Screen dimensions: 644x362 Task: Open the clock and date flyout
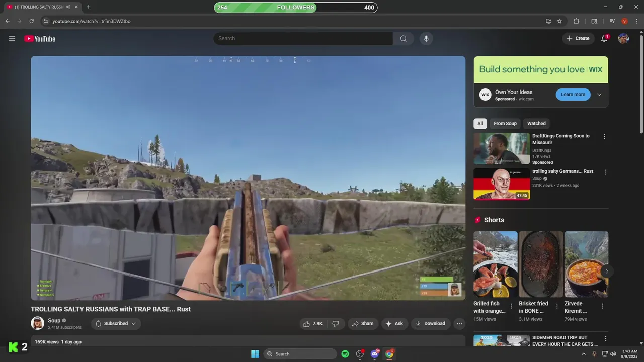(x=630, y=354)
